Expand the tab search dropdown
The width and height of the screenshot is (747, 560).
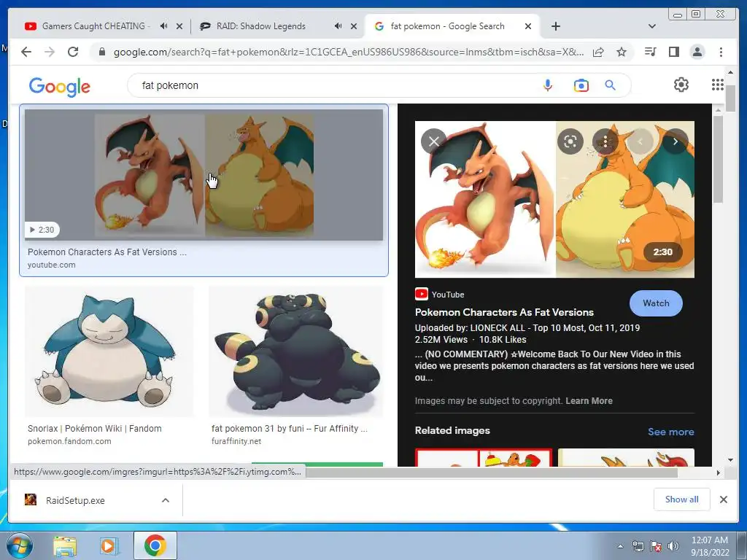[652, 26]
